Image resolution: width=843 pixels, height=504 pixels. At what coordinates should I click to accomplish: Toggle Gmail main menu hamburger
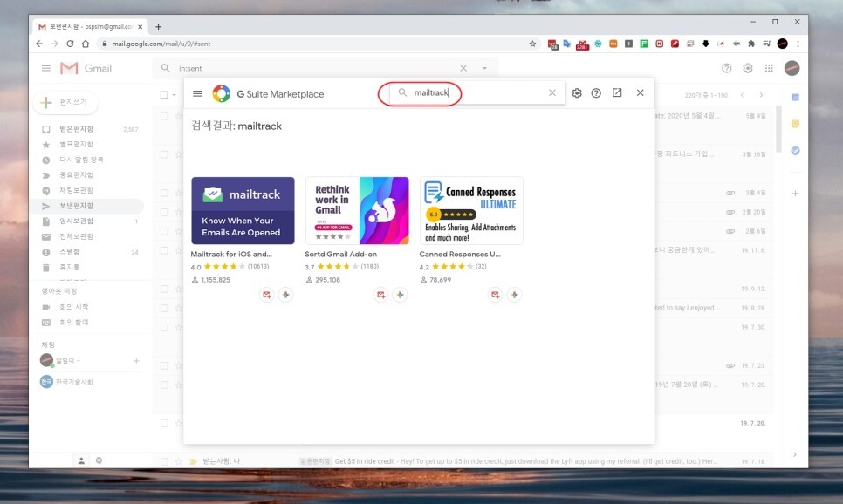click(46, 68)
